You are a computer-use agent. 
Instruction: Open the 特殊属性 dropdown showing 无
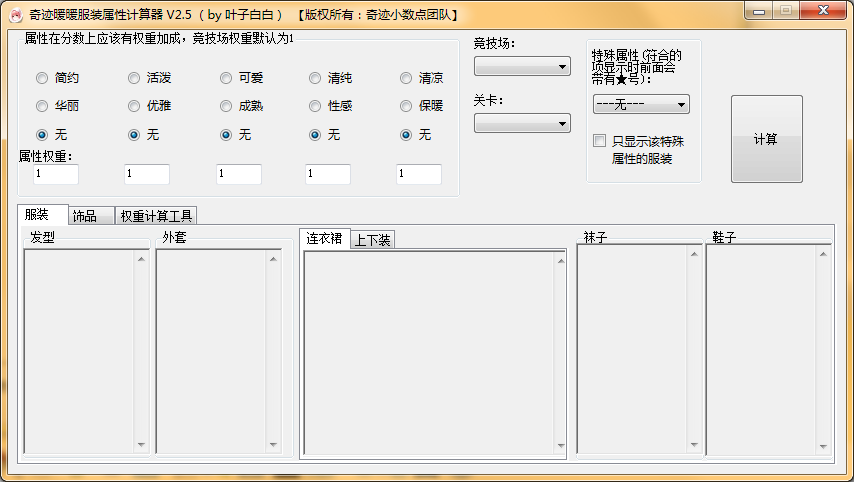[640, 104]
